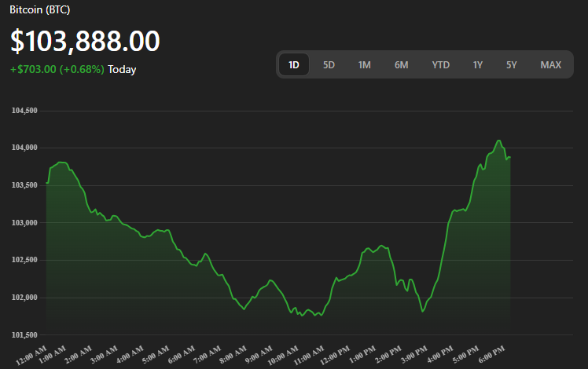Viewport: 588px width, 369px height.
Task: Click the 3:00 AM x-axis label
Action: 105,354
